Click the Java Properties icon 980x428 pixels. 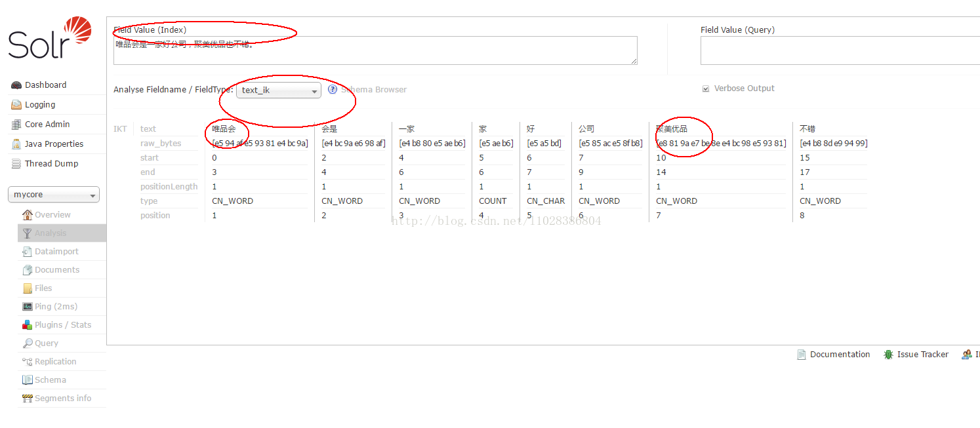16,144
